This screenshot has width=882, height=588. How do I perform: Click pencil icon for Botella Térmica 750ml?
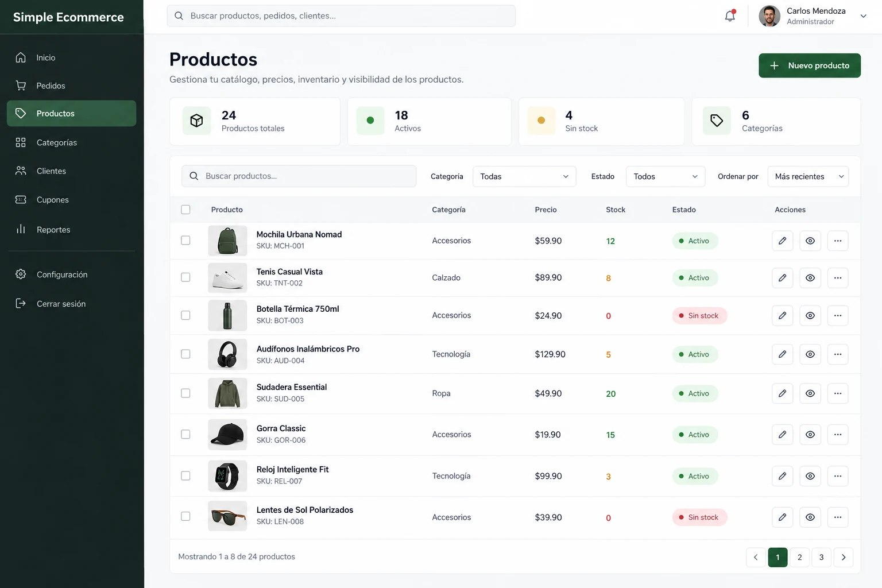pos(782,315)
